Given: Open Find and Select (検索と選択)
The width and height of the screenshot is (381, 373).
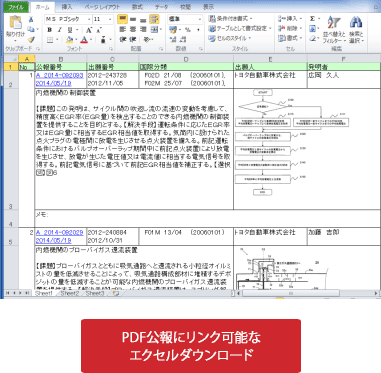Looking at the screenshot, I should coord(356,30).
